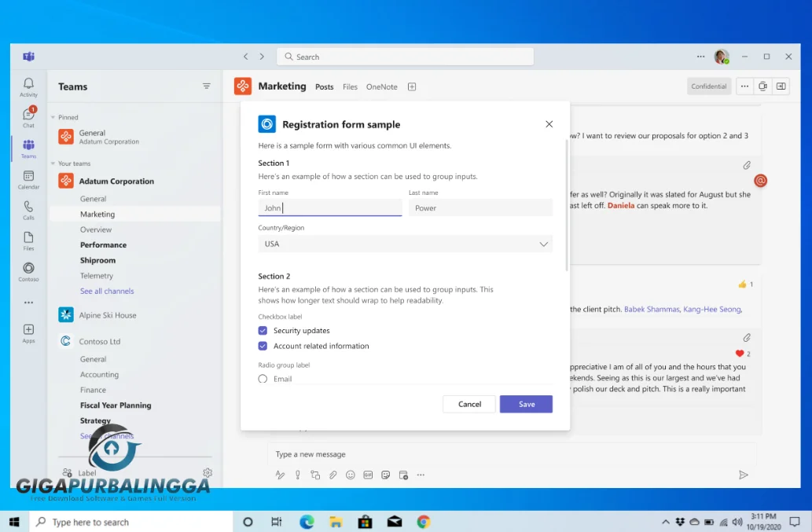Open Kang-Hee Seong mention link
This screenshot has height=532, width=812.
point(712,309)
